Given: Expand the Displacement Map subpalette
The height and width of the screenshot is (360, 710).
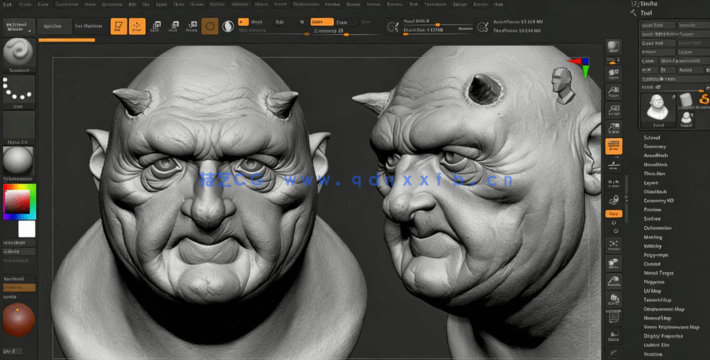Looking at the screenshot, I should tap(664, 309).
